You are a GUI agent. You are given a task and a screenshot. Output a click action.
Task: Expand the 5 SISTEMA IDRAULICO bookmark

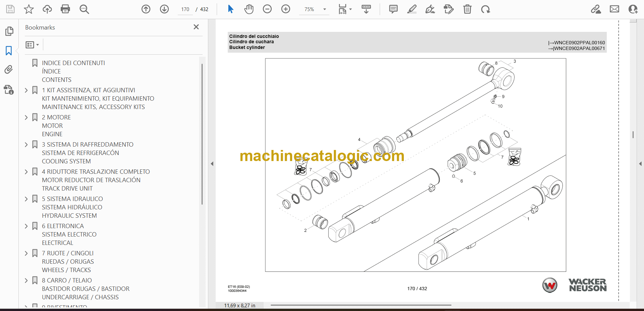[26, 199]
